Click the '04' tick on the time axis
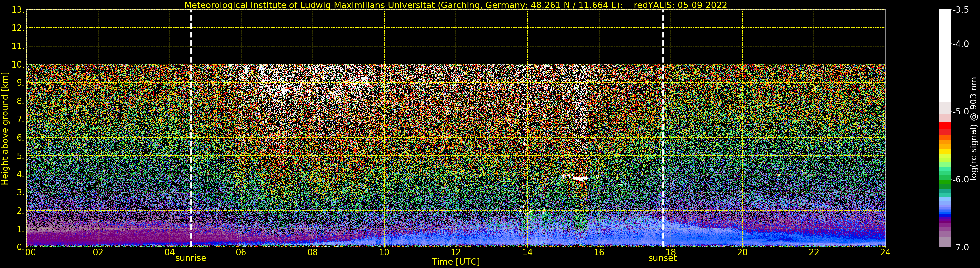980x268 pixels. click(x=170, y=252)
